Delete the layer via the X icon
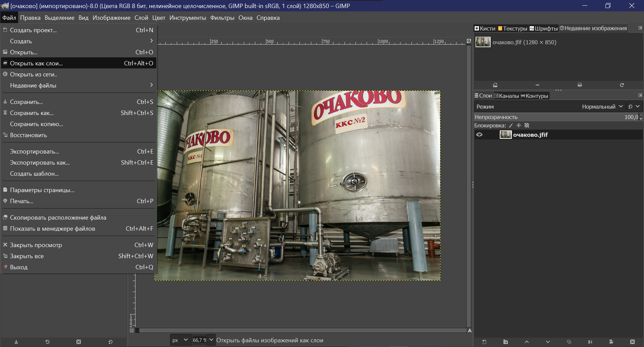Viewport: 644px width, 347px height. pyautogui.click(x=632, y=342)
